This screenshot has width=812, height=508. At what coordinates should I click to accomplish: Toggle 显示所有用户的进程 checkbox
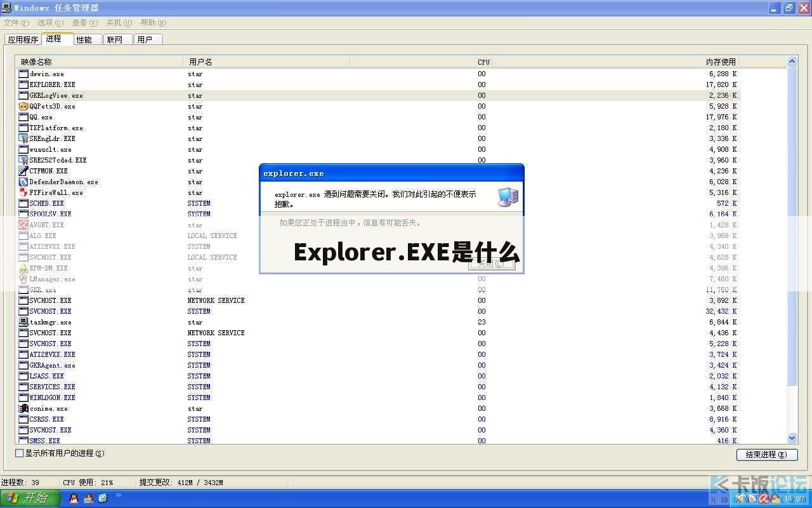[x=19, y=453]
